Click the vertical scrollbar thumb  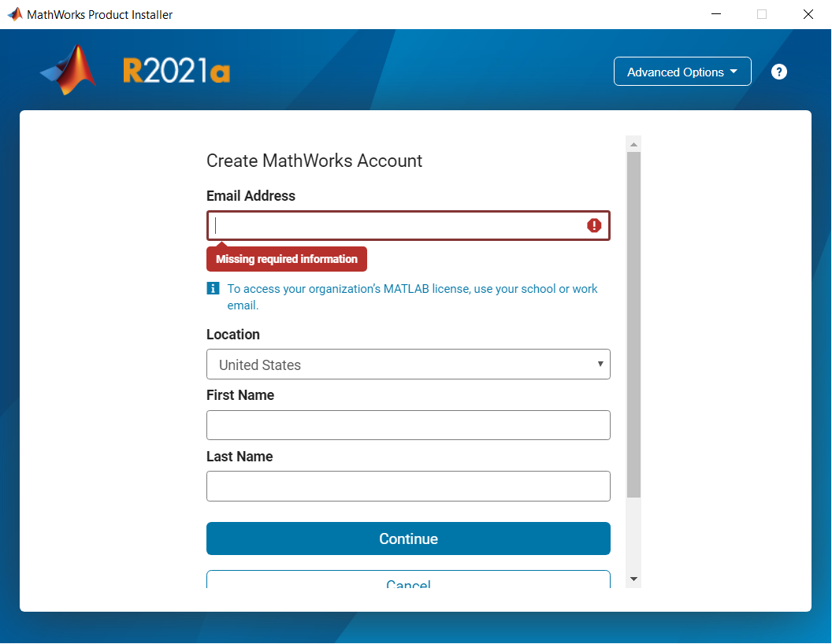click(x=633, y=325)
